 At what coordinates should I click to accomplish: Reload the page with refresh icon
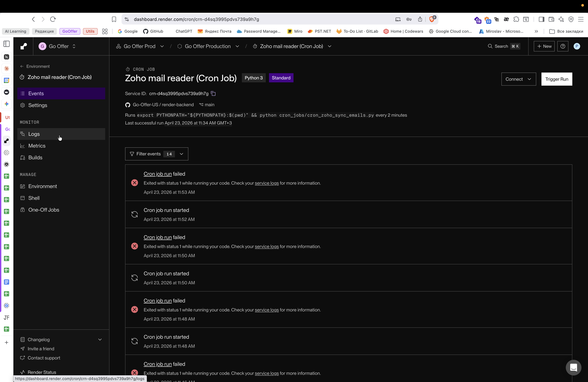[53, 19]
